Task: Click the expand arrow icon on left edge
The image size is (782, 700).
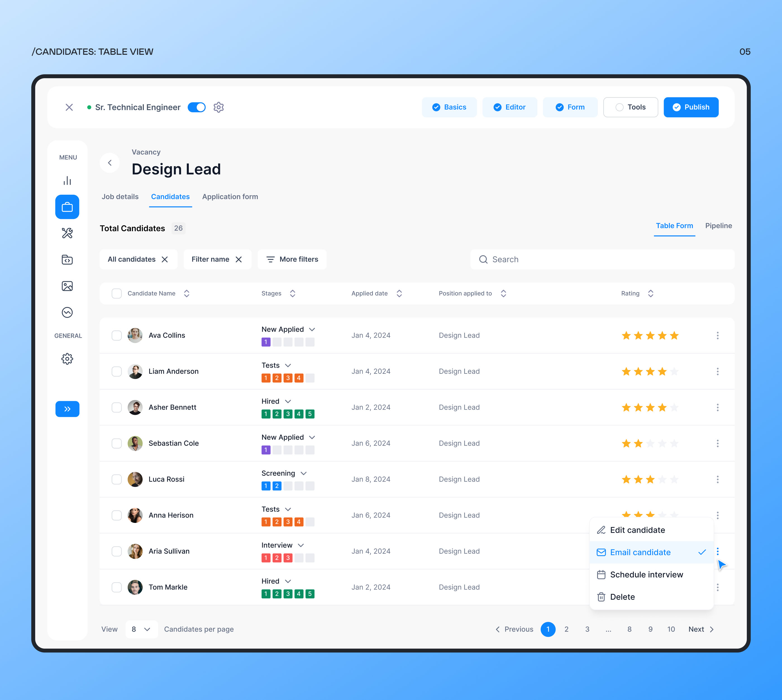Action: (68, 409)
